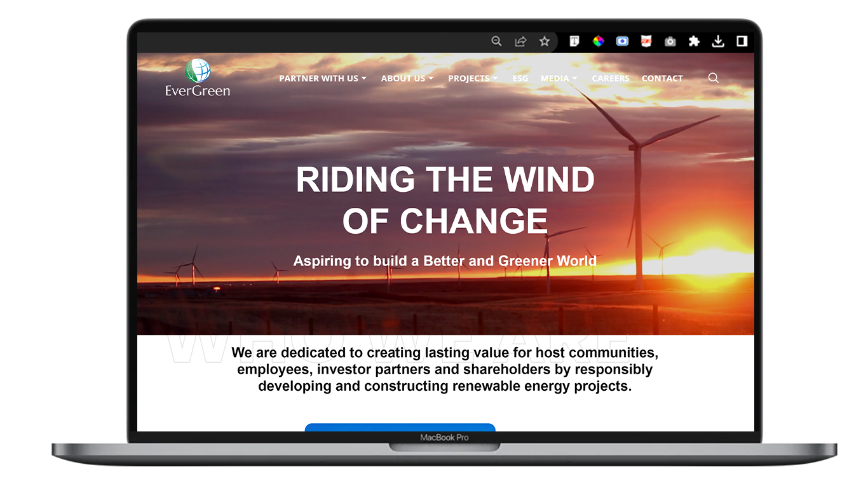Click the blue button below the mission statement
Screen dimensions: 868x488
(400, 428)
